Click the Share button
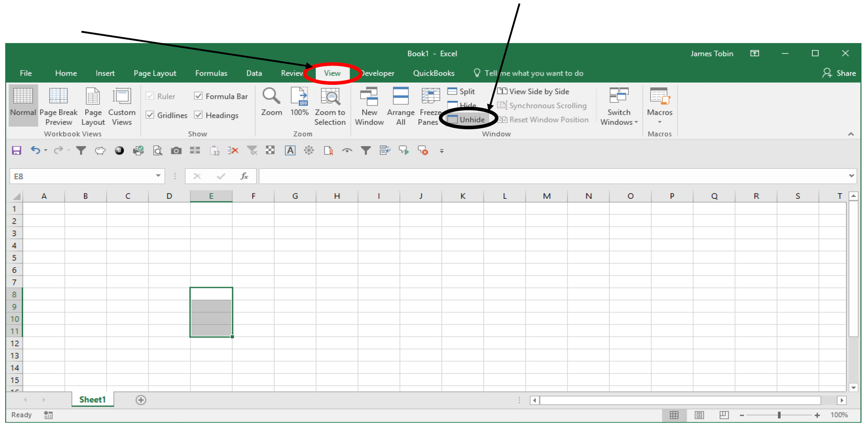This screenshot has width=868, height=428. 839,73
